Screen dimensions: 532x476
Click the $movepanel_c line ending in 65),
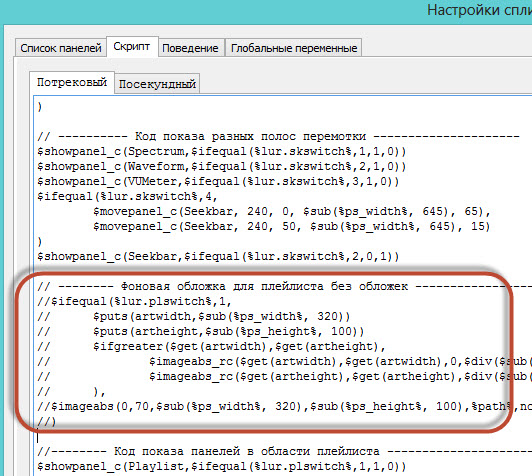(292, 211)
